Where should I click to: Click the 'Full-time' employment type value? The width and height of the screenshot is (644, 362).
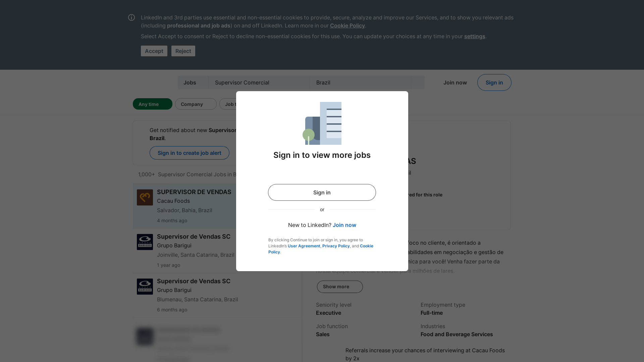point(432,313)
